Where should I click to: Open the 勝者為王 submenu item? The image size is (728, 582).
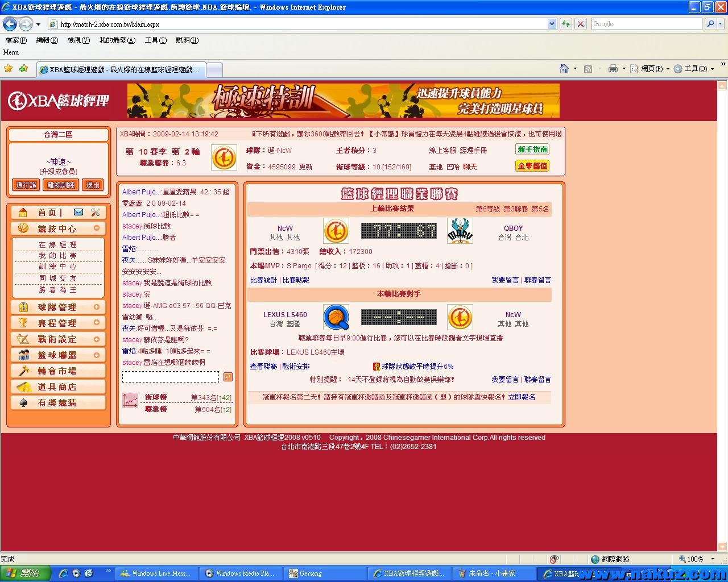[58, 290]
